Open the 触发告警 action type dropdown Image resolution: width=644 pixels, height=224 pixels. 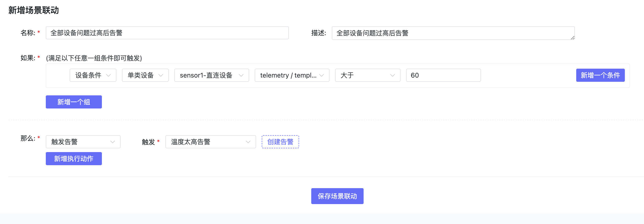[x=83, y=142]
